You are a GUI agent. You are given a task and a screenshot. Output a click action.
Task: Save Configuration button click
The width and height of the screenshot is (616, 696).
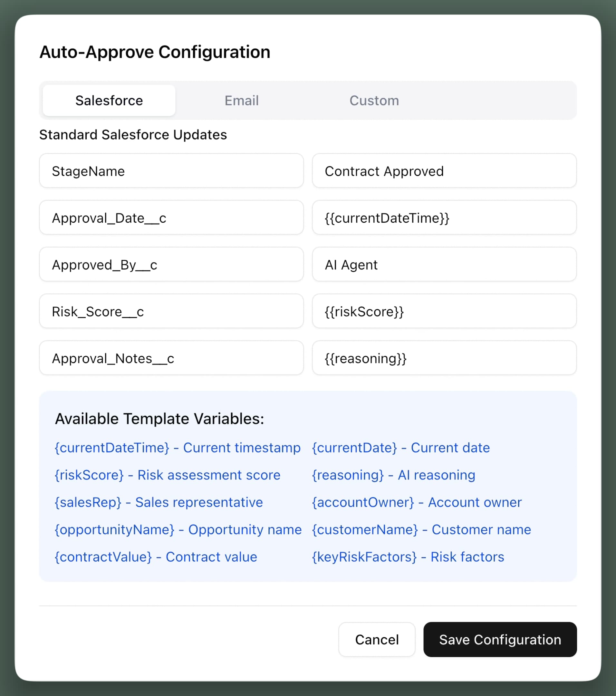pos(500,640)
